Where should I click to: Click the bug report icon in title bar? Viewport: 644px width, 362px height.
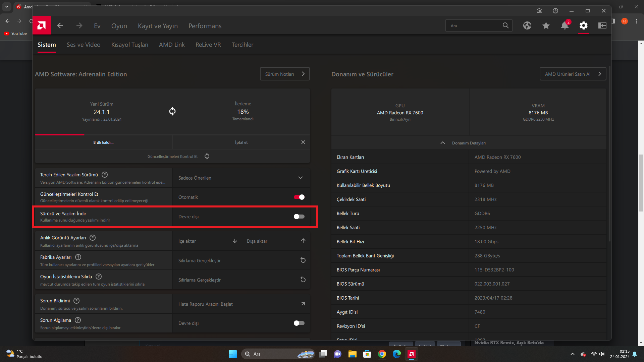point(539,11)
